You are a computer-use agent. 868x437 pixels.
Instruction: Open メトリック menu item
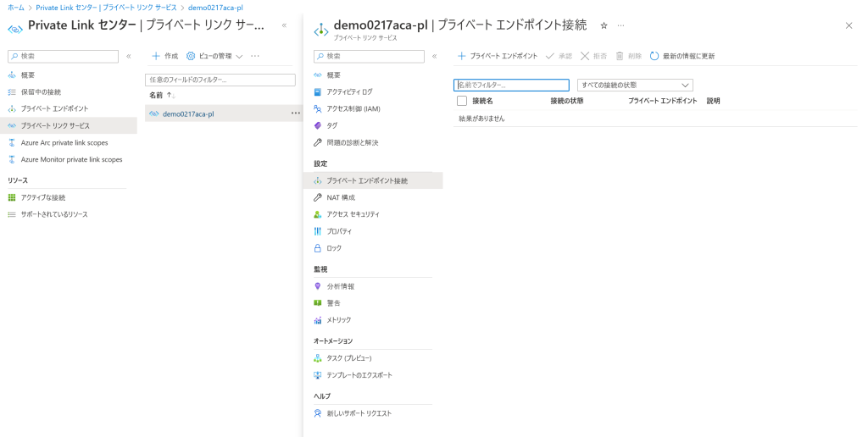(x=338, y=320)
